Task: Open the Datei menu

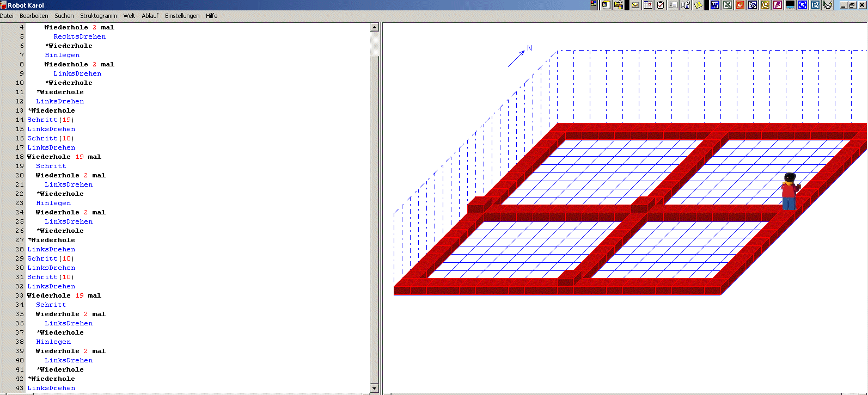Action: 7,16
